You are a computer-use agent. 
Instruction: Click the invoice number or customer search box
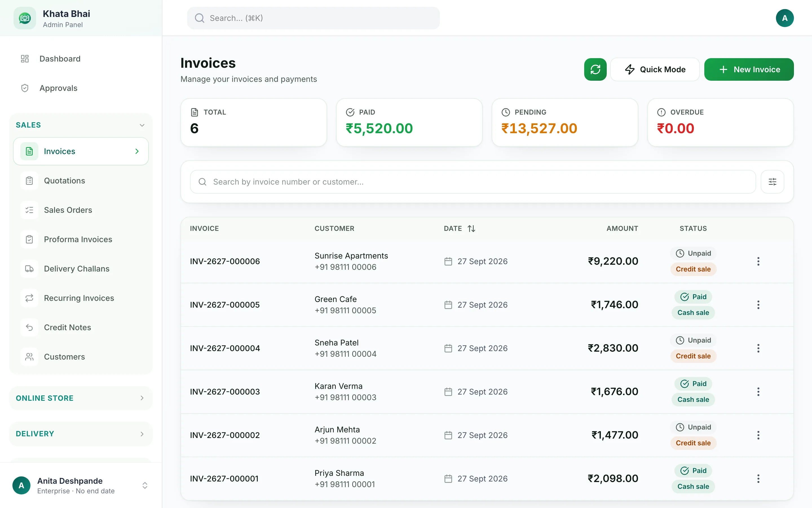pyautogui.click(x=473, y=182)
